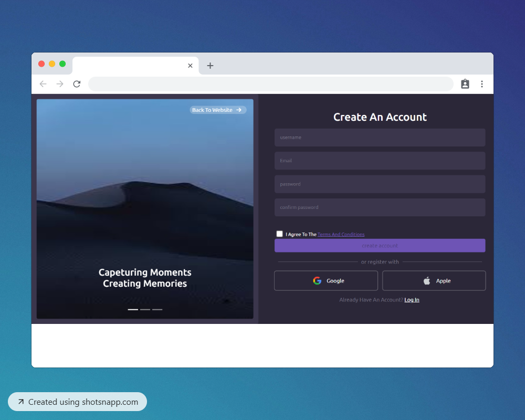
Task: Select the password input field
Action: click(x=380, y=184)
